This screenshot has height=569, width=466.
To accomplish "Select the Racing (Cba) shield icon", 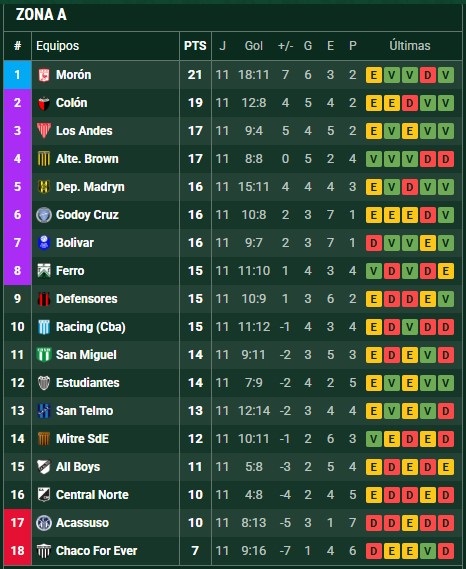I will (x=44, y=327).
